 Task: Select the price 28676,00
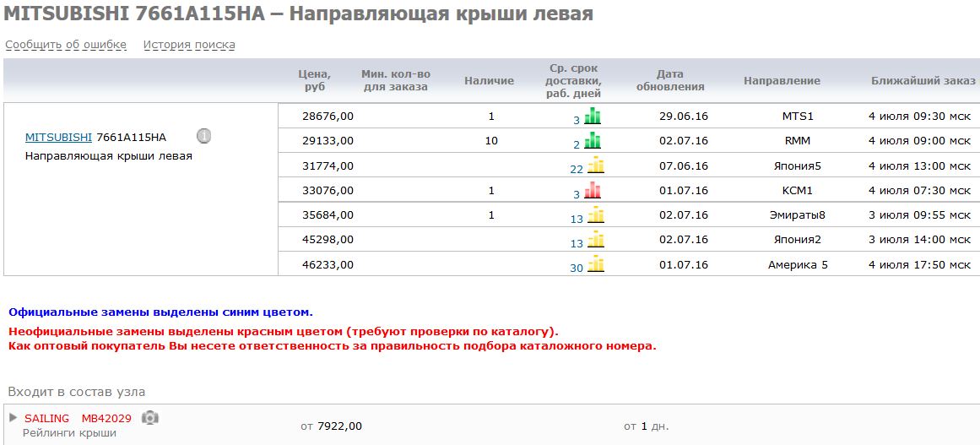(x=328, y=117)
